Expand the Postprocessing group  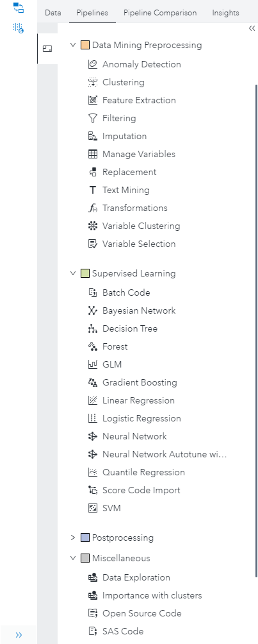click(73, 538)
